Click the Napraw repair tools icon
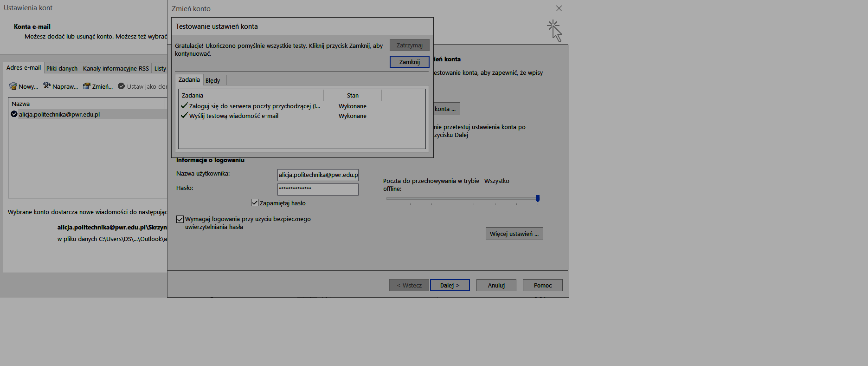Screen dimensions: 868x366 pyautogui.click(x=47, y=86)
